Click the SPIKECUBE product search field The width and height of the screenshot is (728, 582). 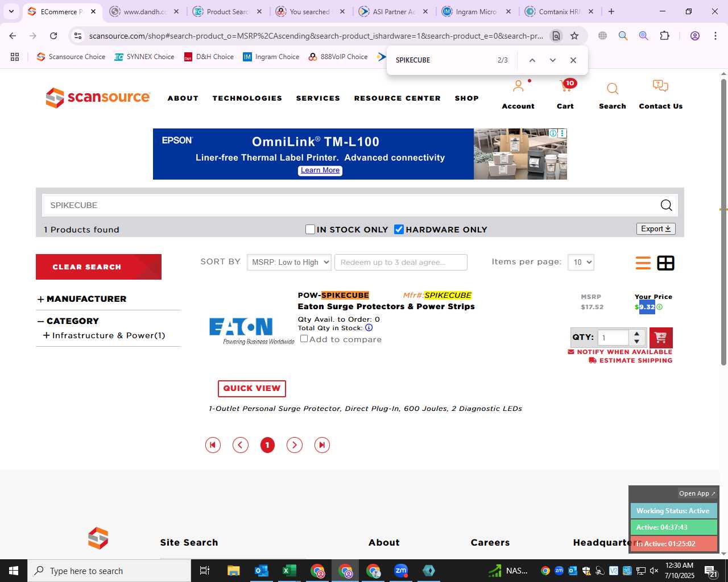tap(350, 205)
